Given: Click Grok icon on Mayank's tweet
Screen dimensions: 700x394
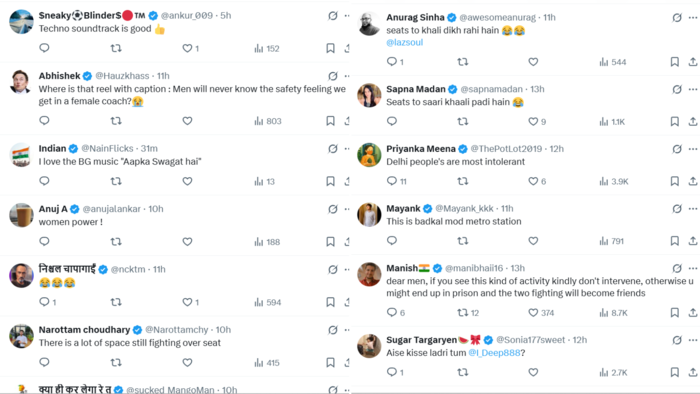Looking at the screenshot, I should (x=677, y=208).
